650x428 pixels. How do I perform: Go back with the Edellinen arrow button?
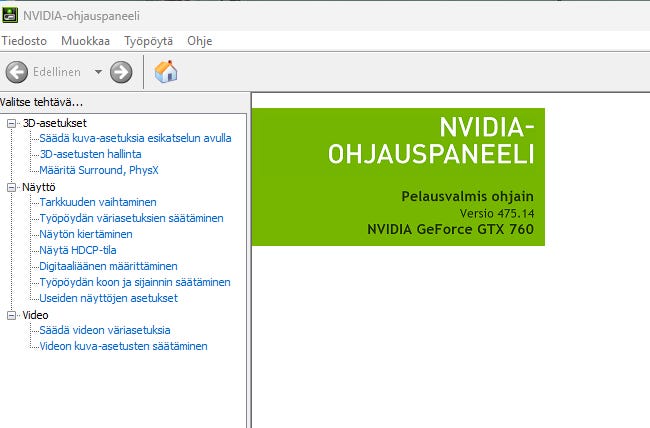(x=17, y=72)
